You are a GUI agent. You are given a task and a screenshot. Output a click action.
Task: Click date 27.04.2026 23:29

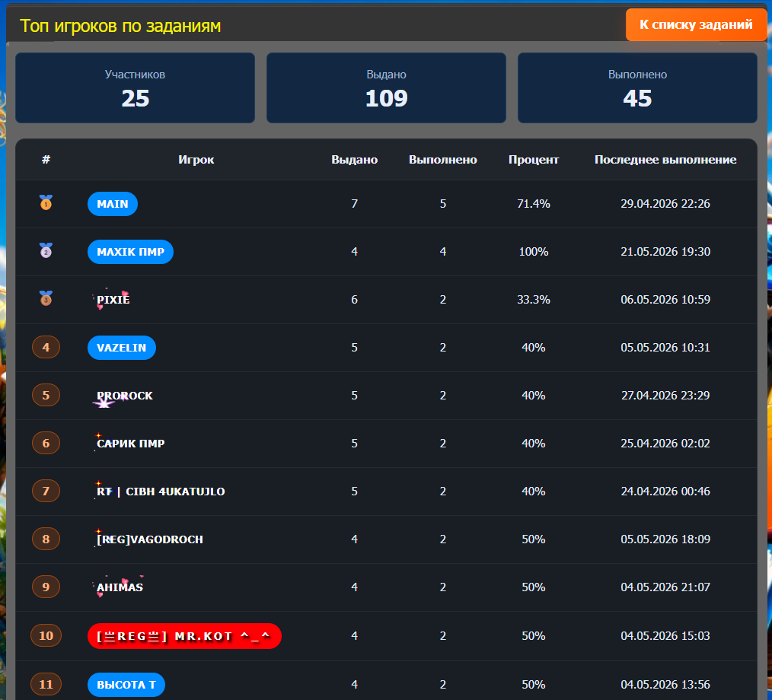pos(665,396)
